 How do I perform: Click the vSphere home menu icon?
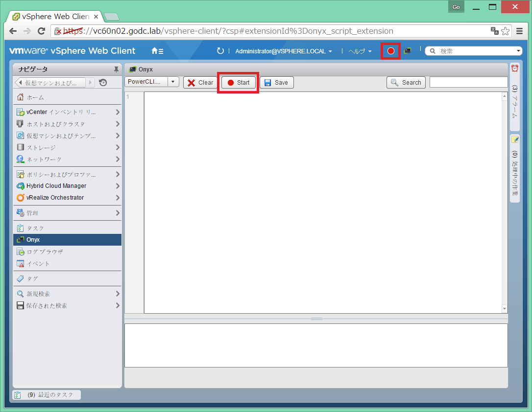[x=157, y=51]
